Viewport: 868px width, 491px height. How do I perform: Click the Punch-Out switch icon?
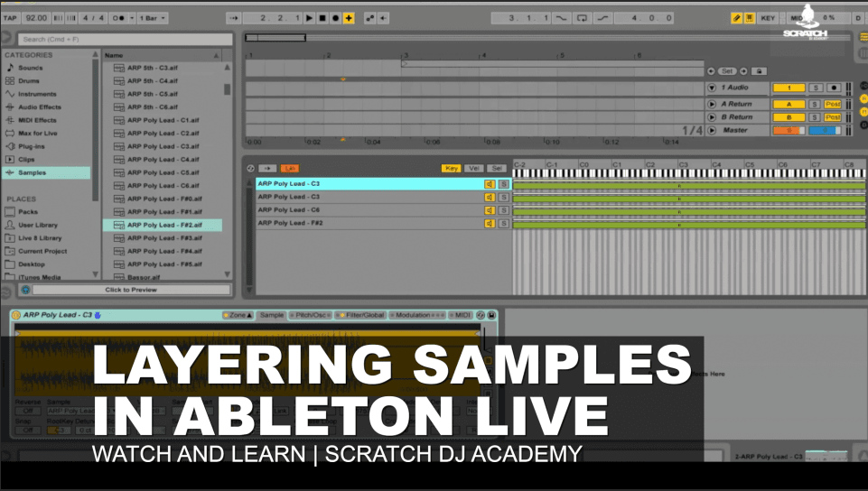602,18
